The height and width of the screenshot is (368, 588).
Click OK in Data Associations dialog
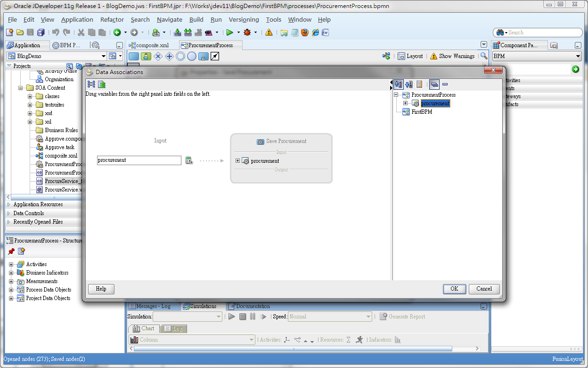[x=454, y=289]
